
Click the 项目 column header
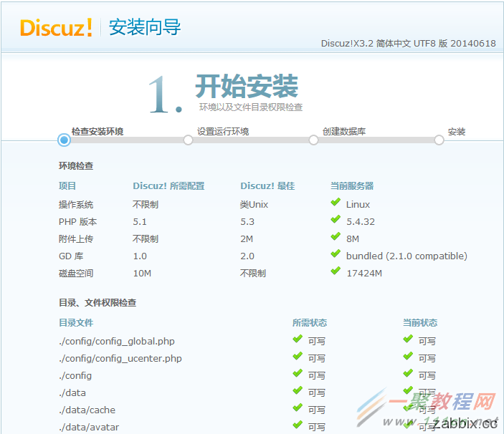pos(67,186)
